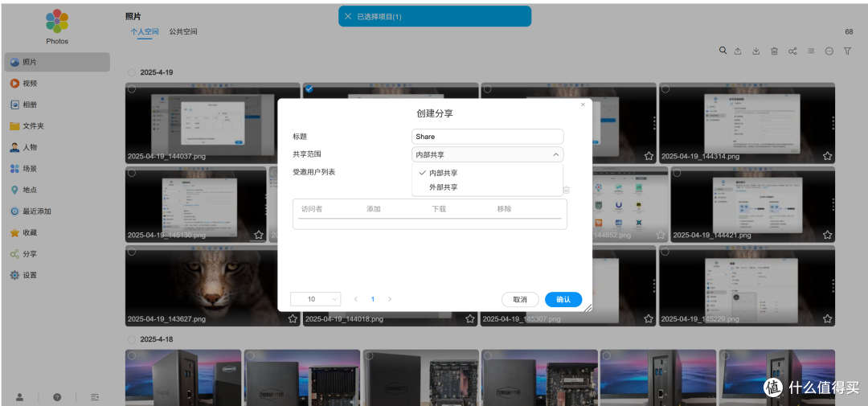Switch to list view icon
The height and width of the screenshot is (406, 868).
pyautogui.click(x=810, y=51)
